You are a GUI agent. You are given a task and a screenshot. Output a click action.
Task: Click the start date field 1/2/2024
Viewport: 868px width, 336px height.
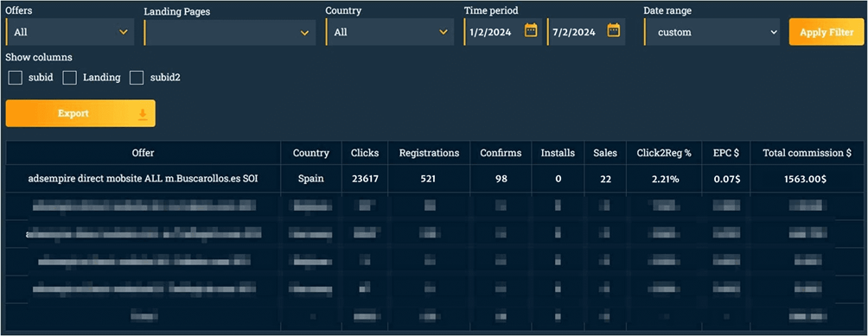coord(503,32)
